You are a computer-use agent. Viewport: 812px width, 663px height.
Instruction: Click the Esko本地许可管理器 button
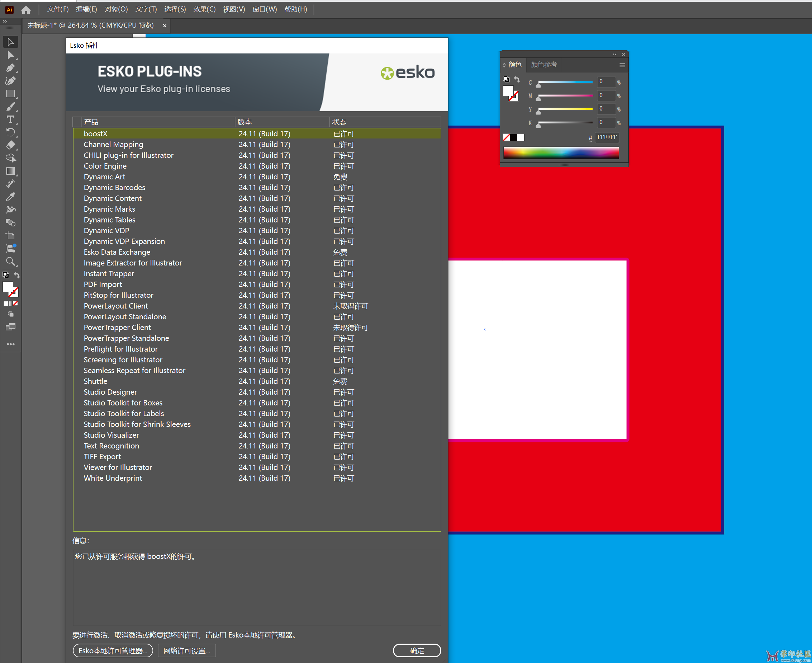click(113, 650)
